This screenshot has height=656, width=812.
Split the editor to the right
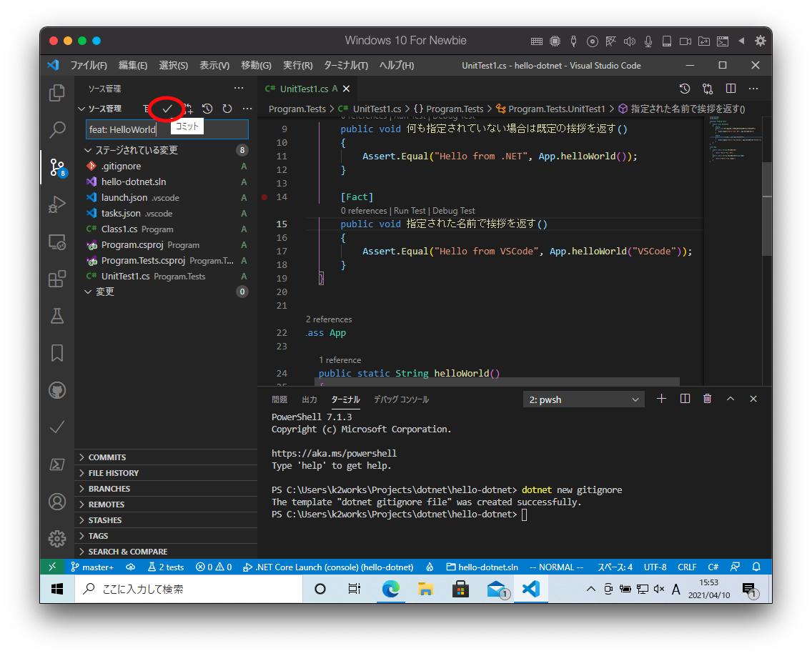[x=731, y=89]
